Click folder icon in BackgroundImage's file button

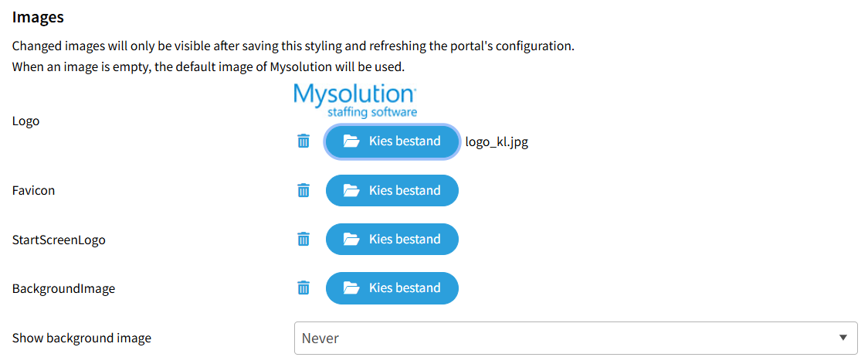coord(351,288)
